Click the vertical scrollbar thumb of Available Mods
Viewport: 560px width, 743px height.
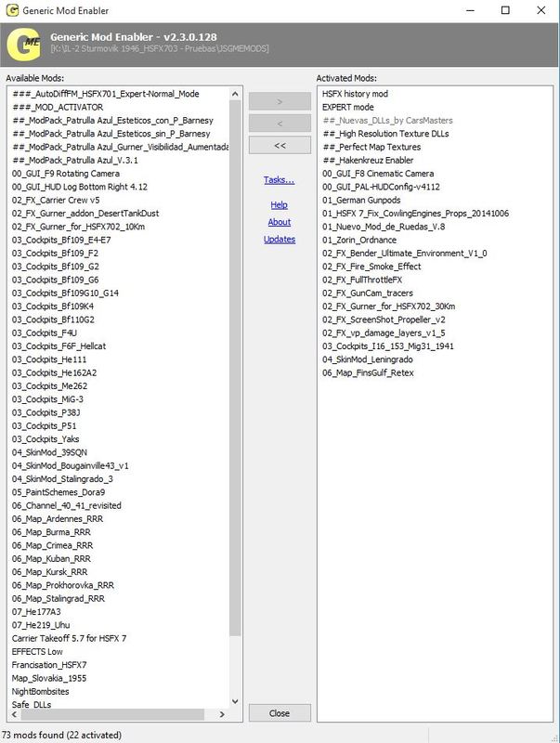click(235, 368)
